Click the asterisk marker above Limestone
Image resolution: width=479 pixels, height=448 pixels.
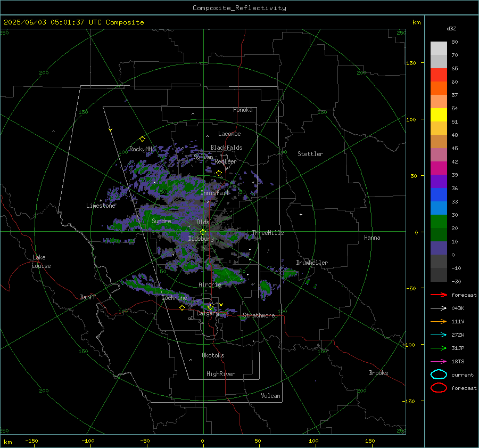tap(101, 201)
